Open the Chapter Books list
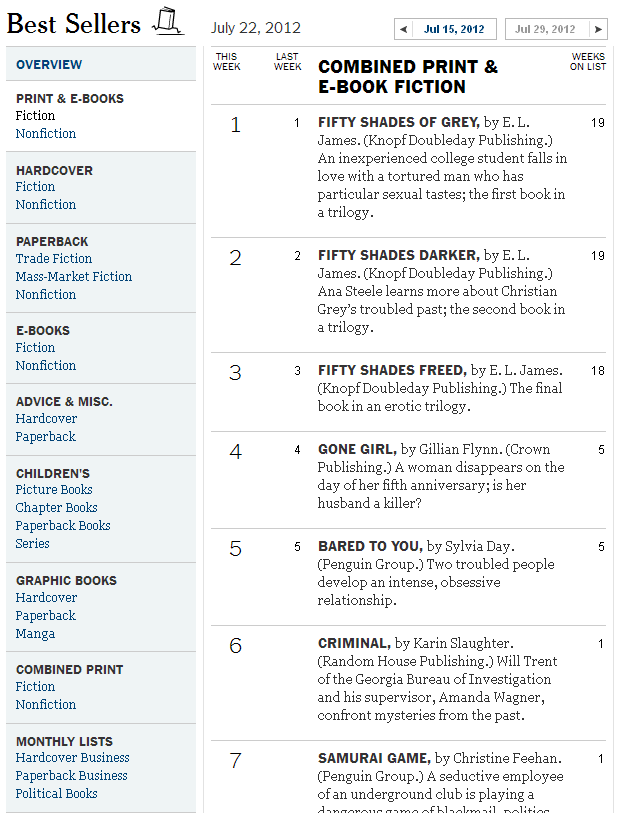The image size is (618, 813). tap(56, 508)
